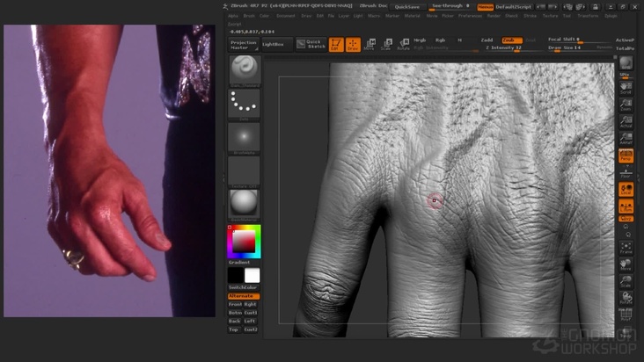Toggle Draw mode icon

(353, 45)
